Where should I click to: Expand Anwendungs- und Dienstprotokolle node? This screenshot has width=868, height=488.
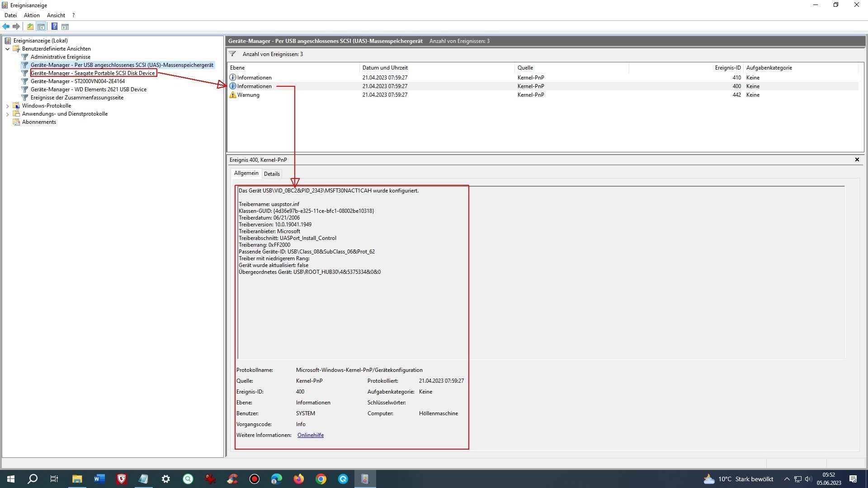[8, 114]
